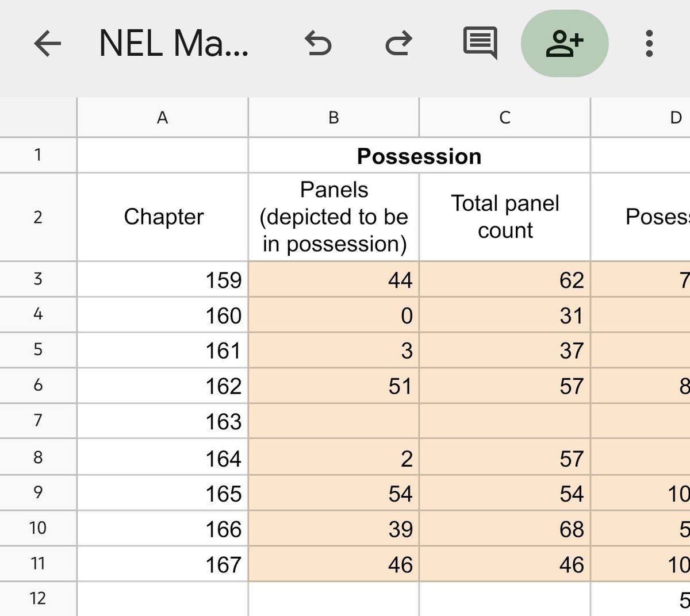
Task: Select the 'Chapter' header cell
Action: tap(163, 217)
